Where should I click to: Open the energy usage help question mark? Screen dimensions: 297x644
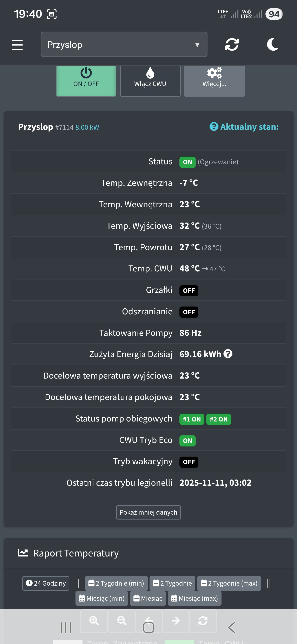[x=228, y=354]
